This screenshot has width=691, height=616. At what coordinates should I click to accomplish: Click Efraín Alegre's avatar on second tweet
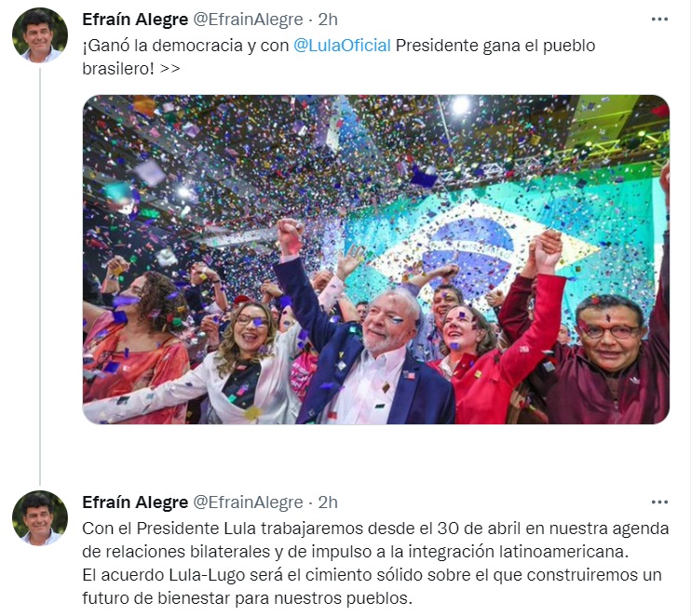click(x=40, y=517)
